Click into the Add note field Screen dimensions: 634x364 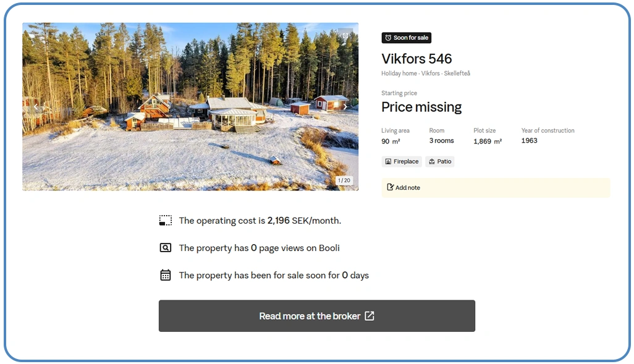(496, 188)
